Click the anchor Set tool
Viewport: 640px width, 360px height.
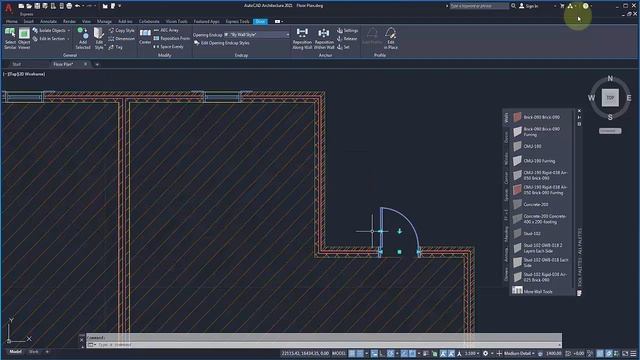point(343,47)
